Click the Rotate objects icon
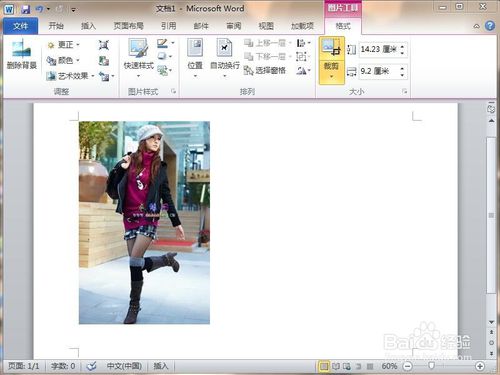This screenshot has width=500, height=375. (303, 70)
